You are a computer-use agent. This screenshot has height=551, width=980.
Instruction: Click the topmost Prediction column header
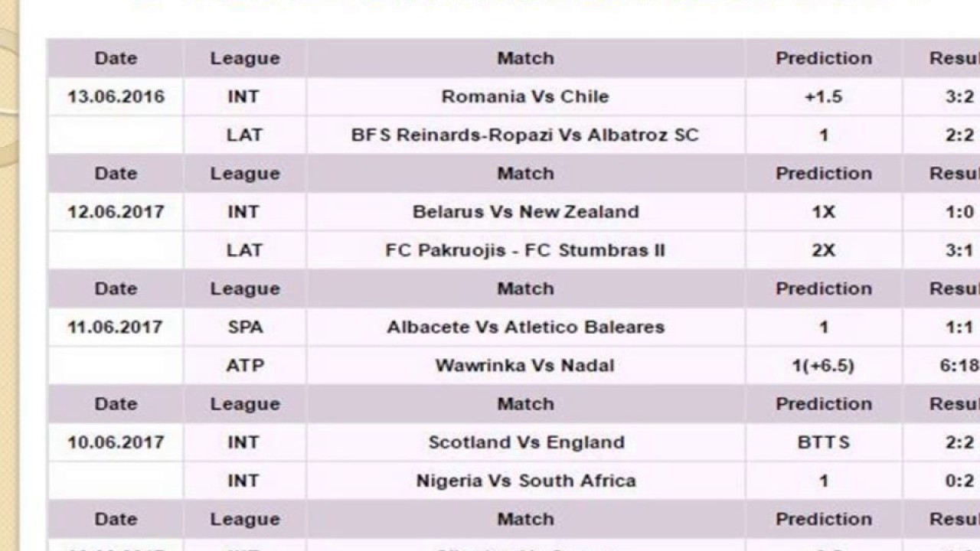tap(823, 58)
